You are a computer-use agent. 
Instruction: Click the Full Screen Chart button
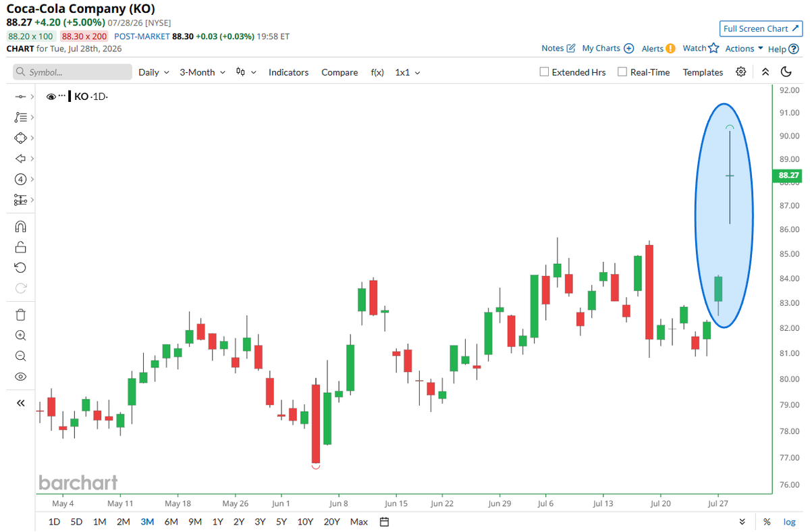pos(761,28)
